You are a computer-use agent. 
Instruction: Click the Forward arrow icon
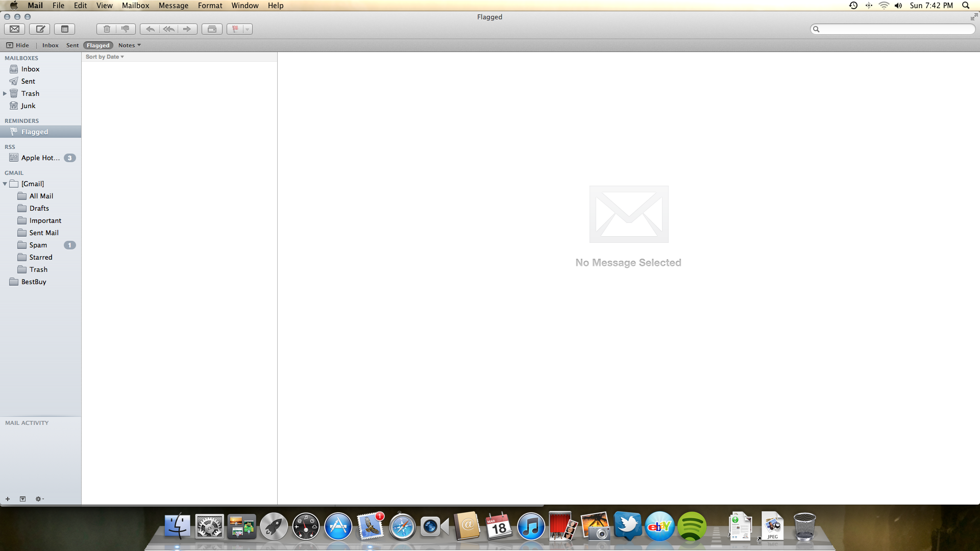click(187, 29)
